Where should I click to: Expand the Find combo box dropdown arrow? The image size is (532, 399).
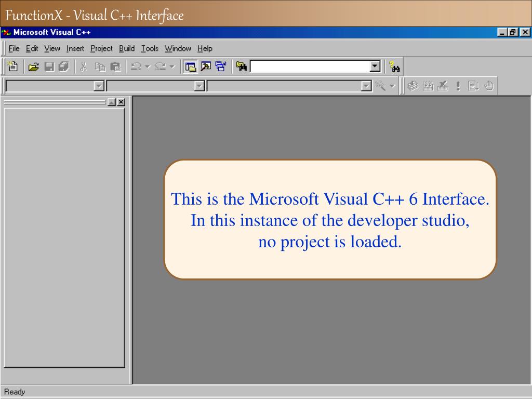(375, 66)
